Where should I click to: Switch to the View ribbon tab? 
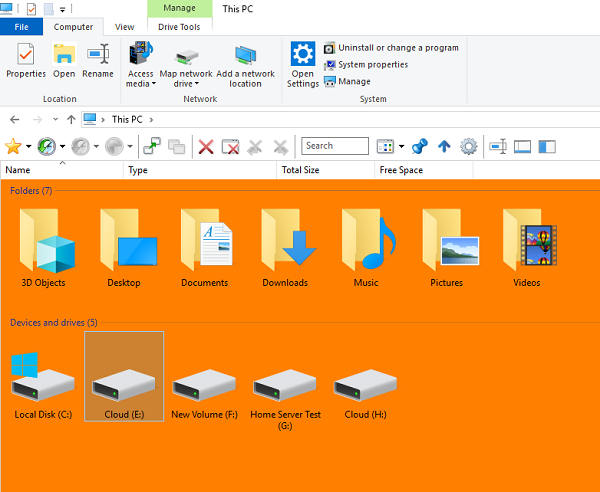[124, 27]
